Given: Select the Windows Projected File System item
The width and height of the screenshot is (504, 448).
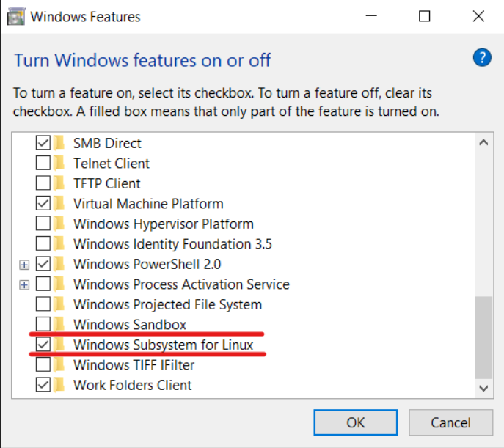Looking at the screenshot, I should pos(167,304).
